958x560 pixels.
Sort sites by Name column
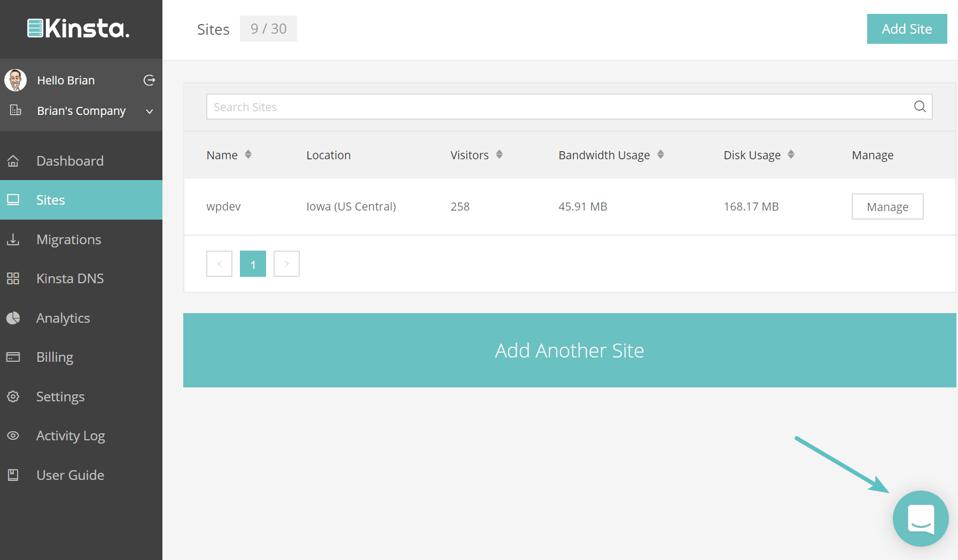point(248,154)
